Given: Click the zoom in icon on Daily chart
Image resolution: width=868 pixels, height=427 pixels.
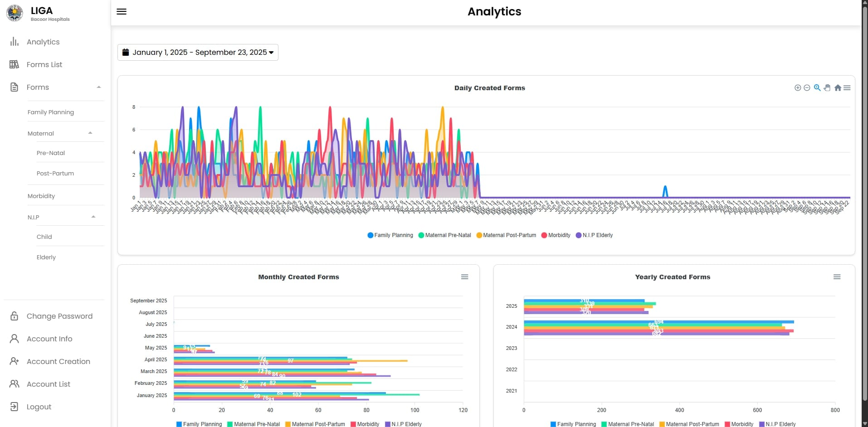Looking at the screenshot, I should pyautogui.click(x=798, y=88).
